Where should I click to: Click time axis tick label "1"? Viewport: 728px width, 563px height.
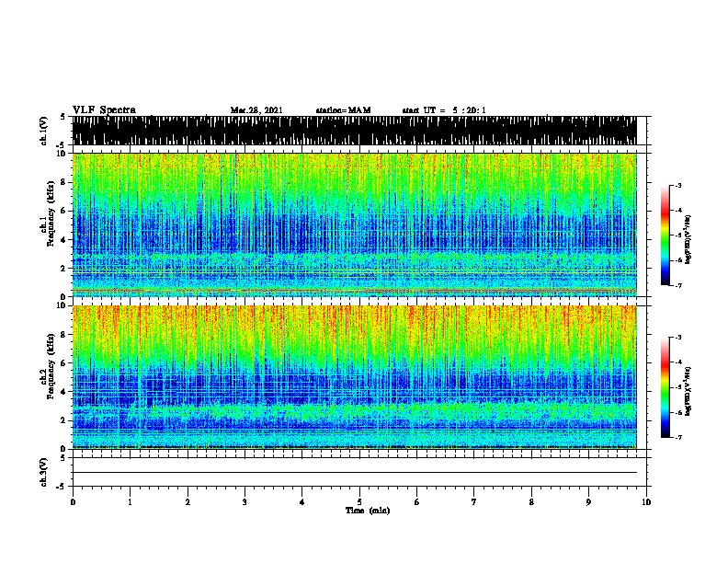pos(130,502)
